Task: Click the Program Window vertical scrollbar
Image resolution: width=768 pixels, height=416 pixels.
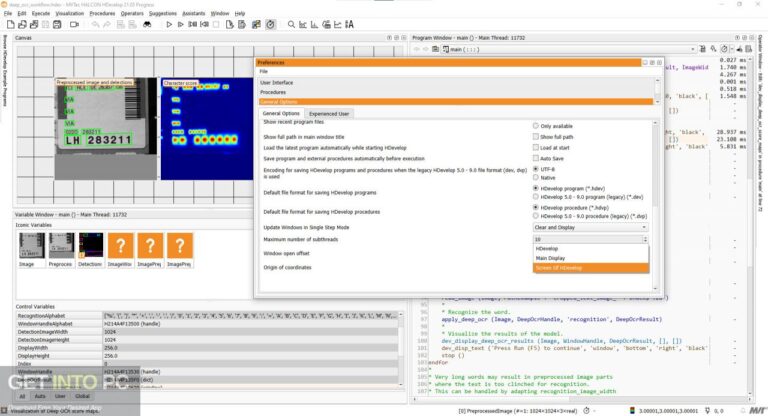Action: click(750, 225)
